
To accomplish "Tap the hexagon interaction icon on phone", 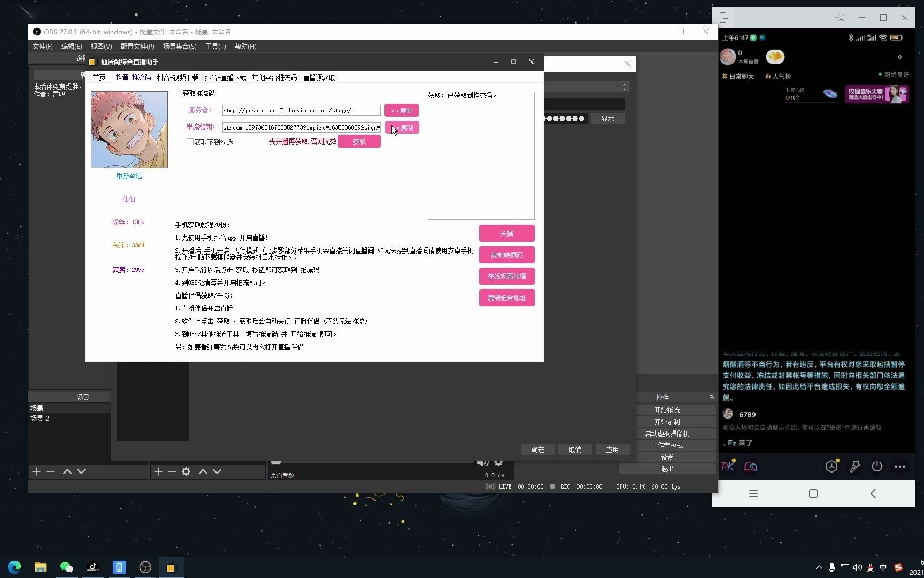I will coord(831,467).
